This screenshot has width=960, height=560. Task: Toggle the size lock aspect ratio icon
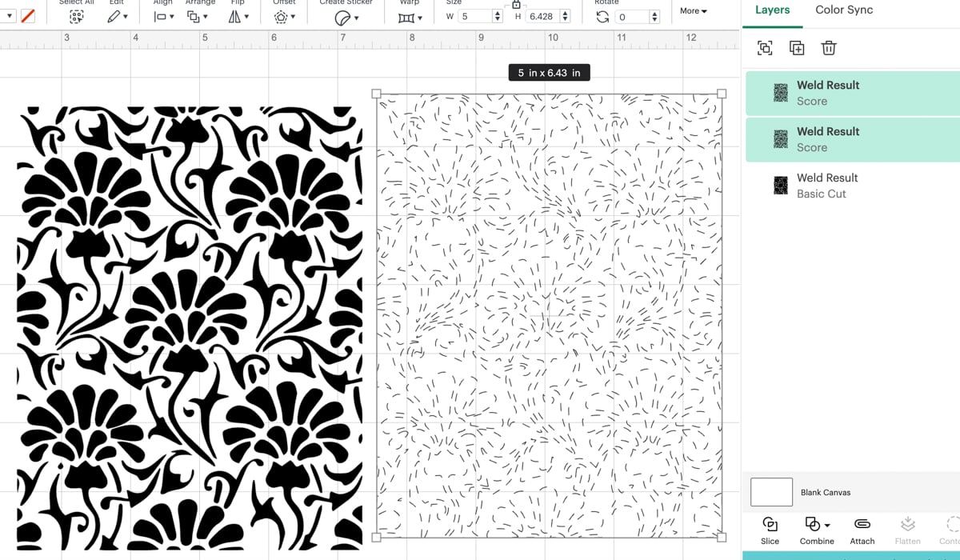(x=517, y=5)
